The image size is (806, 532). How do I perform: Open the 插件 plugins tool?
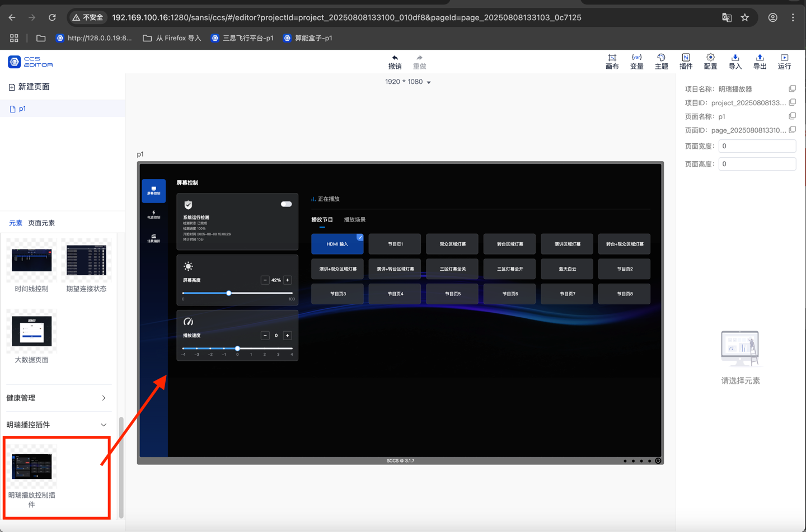tap(686, 62)
